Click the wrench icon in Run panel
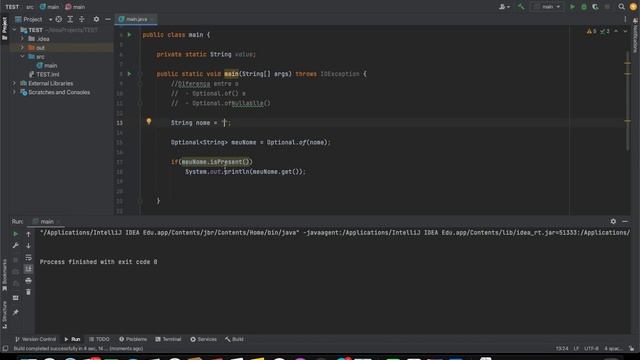 coord(16,245)
